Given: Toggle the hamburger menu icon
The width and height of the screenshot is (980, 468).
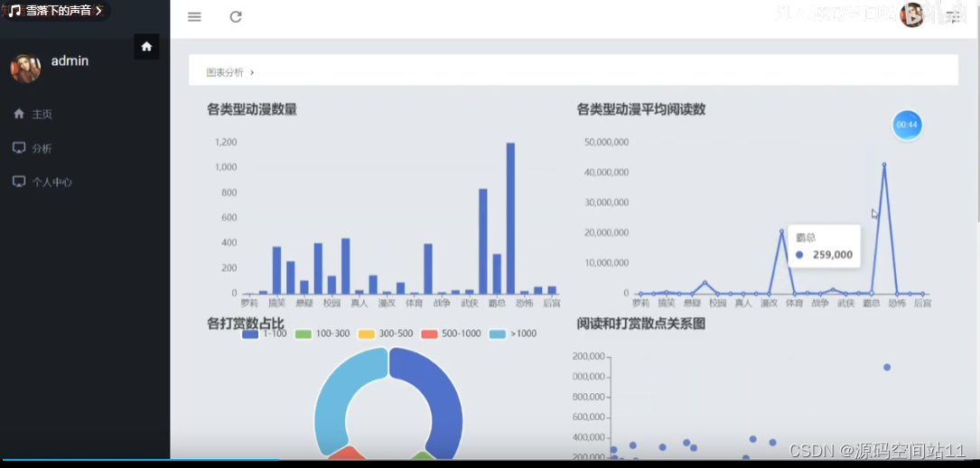Looking at the screenshot, I should (x=194, y=17).
